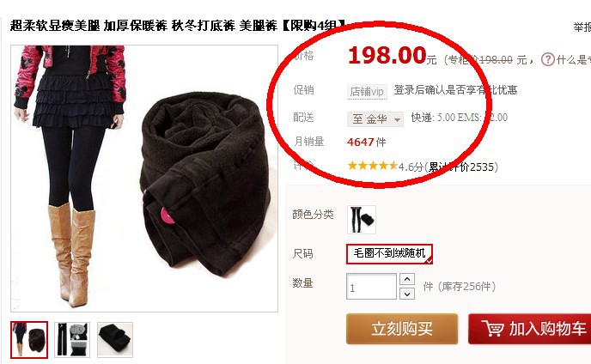Select third thumbnail of folded black leggings
The height and width of the screenshot is (364, 591).
[115, 339]
